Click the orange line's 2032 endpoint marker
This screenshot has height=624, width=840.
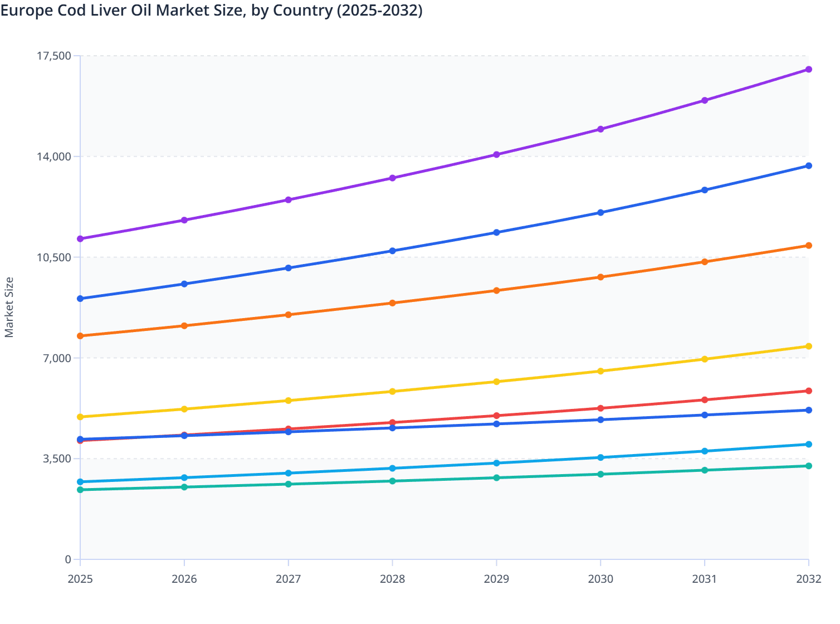(809, 245)
